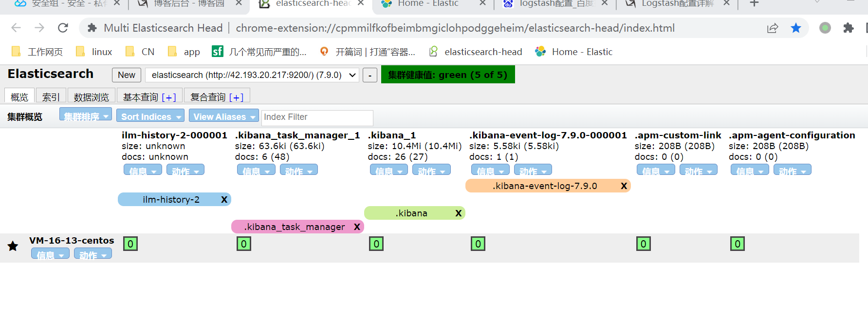Open 信息 dropdown for .apm-custom-link
This screenshot has height=325, width=868.
pyautogui.click(x=656, y=170)
